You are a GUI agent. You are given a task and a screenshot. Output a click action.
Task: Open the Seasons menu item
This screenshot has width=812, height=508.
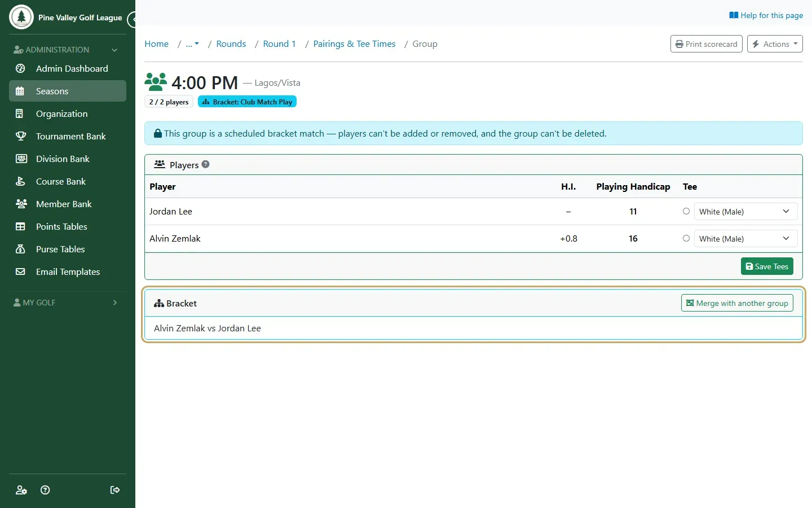click(68, 91)
